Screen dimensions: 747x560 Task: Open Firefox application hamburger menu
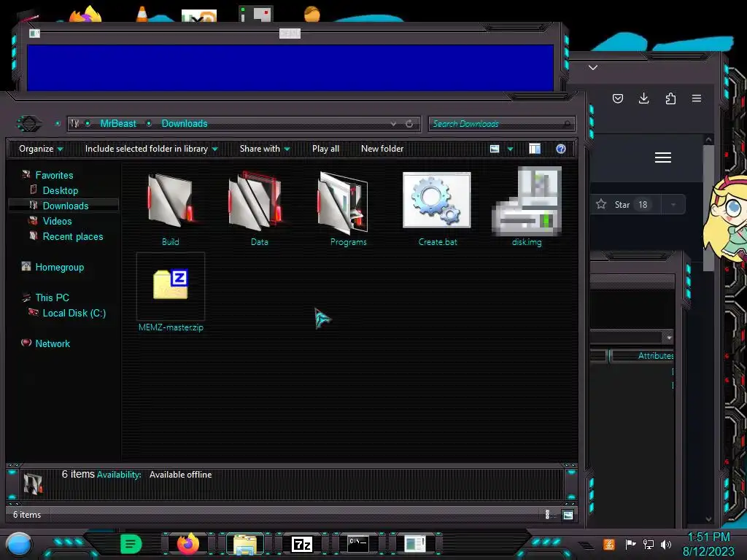(697, 98)
